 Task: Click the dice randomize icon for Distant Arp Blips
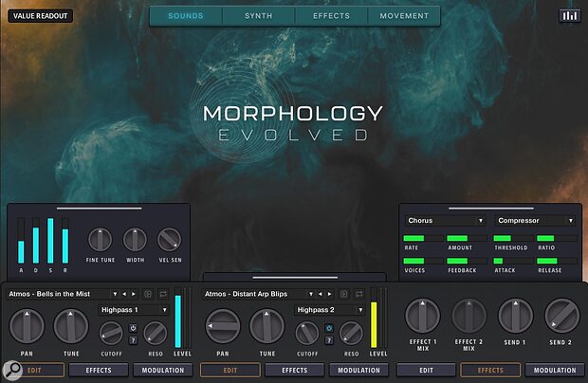[344, 294]
